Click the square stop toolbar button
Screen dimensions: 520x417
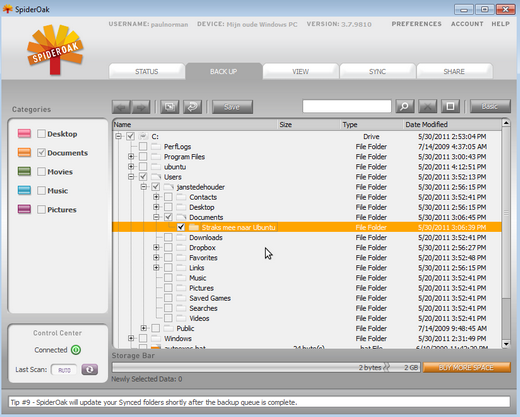[450, 106]
